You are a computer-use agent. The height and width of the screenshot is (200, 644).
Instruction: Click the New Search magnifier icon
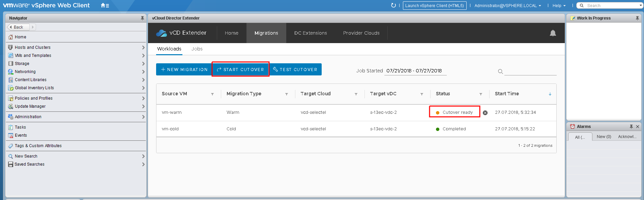10,156
